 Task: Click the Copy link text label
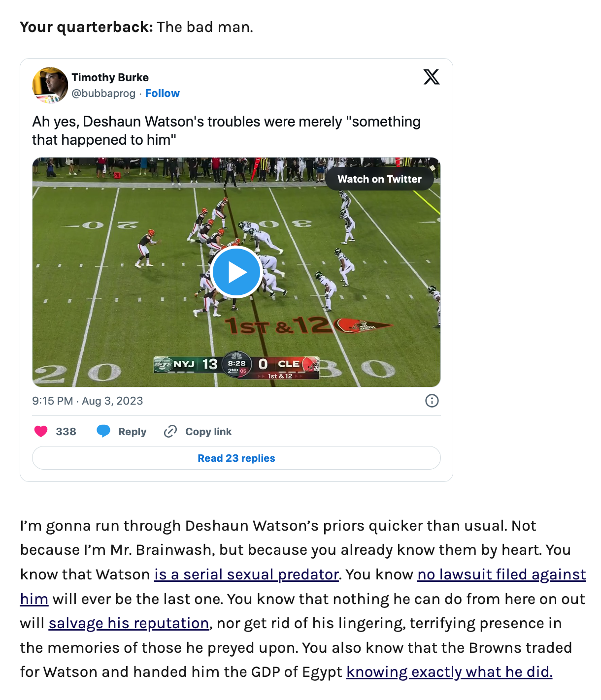click(208, 432)
